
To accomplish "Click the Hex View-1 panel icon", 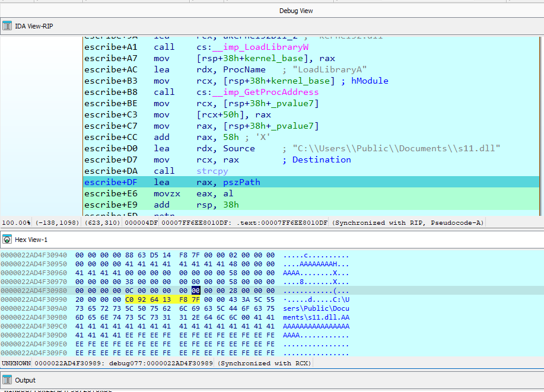I will 7,240.
